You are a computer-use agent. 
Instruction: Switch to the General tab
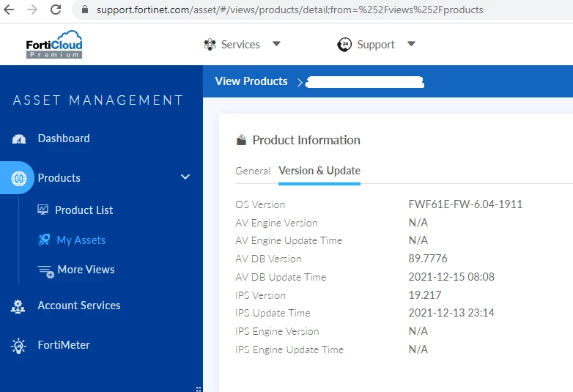tap(253, 171)
